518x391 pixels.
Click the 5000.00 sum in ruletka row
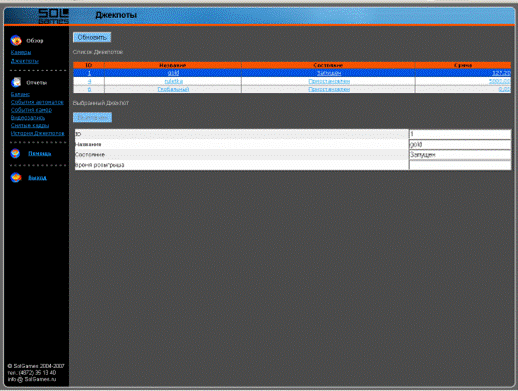tap(500, 81)
